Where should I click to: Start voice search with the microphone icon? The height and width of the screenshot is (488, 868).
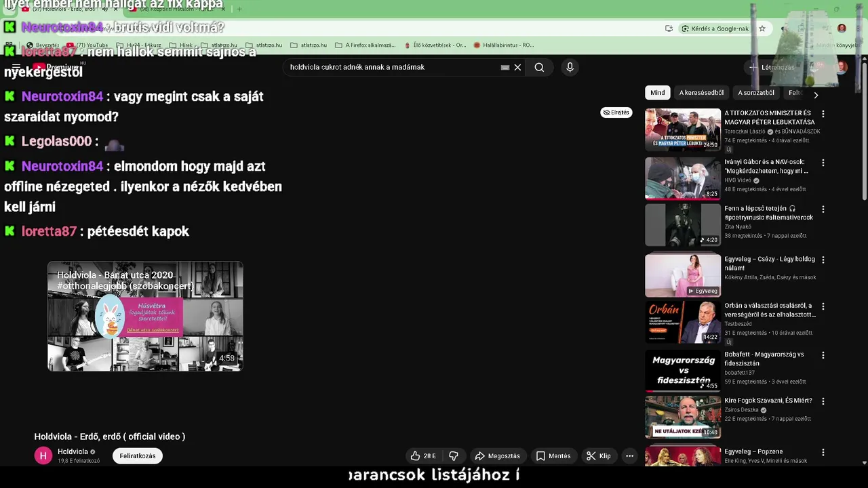pyautogui.click(x=570, y=67)
